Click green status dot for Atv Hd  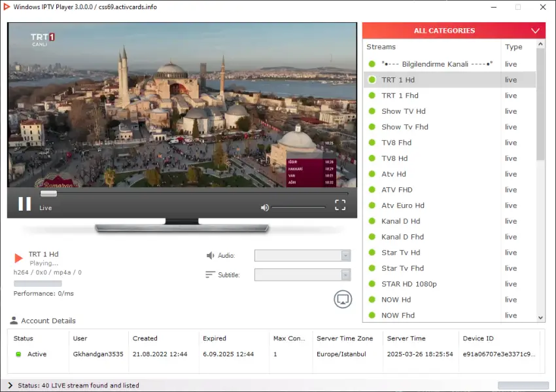(372, 174)
